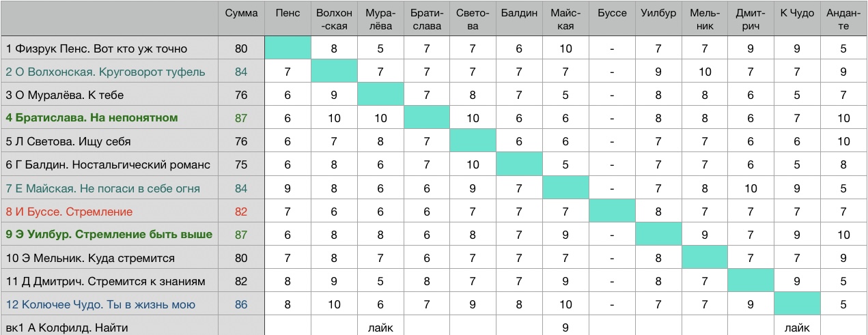The height and width of the screenshot is (335, 868).
Task: Click the 9 in the Колфилд row
Action: (x=565, y=327)
